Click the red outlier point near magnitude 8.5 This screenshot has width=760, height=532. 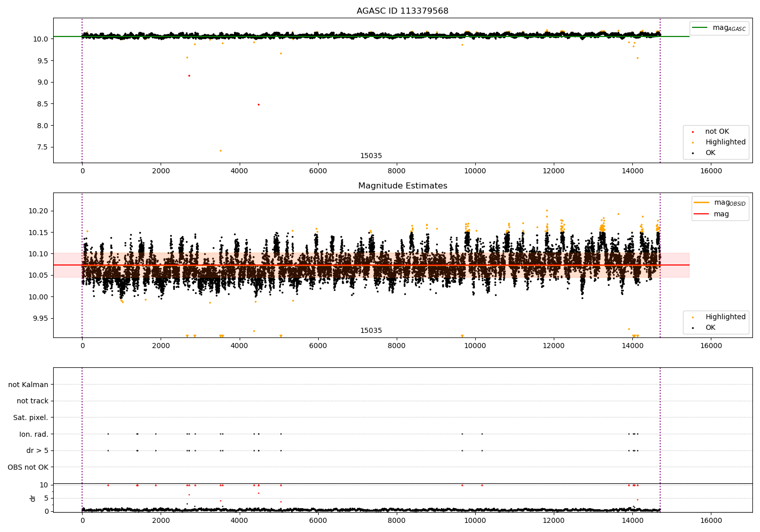tap(258, 104)
